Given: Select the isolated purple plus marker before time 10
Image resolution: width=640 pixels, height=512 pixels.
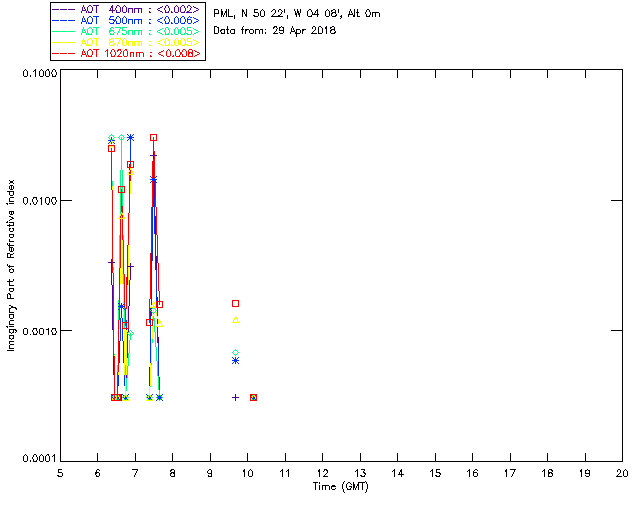Looking at the screenshot, I should 236,397.
